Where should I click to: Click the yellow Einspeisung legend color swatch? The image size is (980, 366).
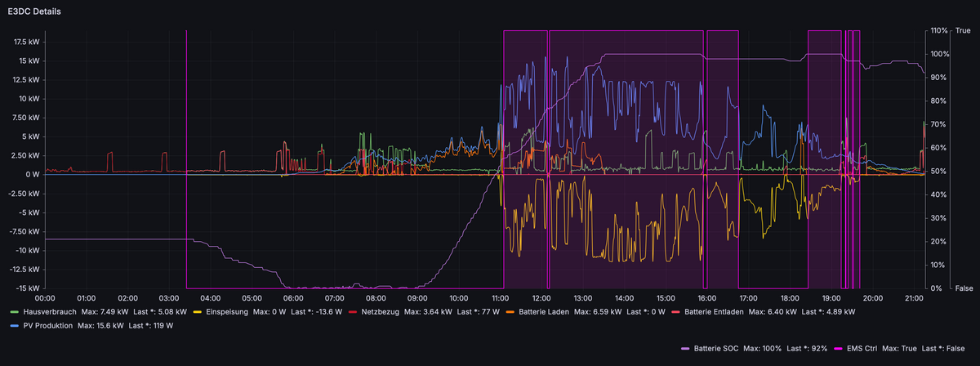tap(196, 312)
